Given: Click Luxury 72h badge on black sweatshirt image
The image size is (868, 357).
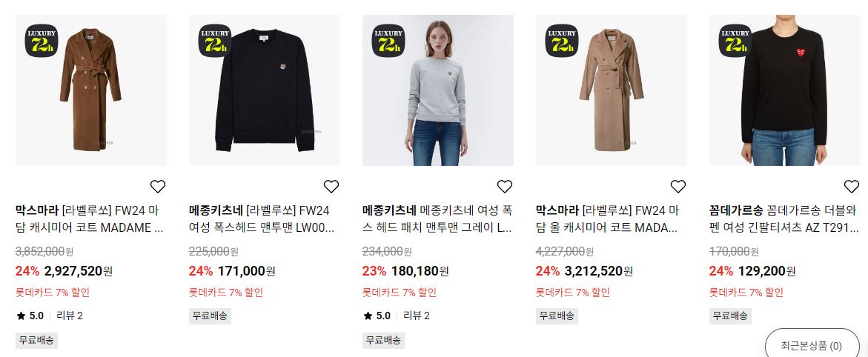Looking at the screenshot, I should coord(215,41).
